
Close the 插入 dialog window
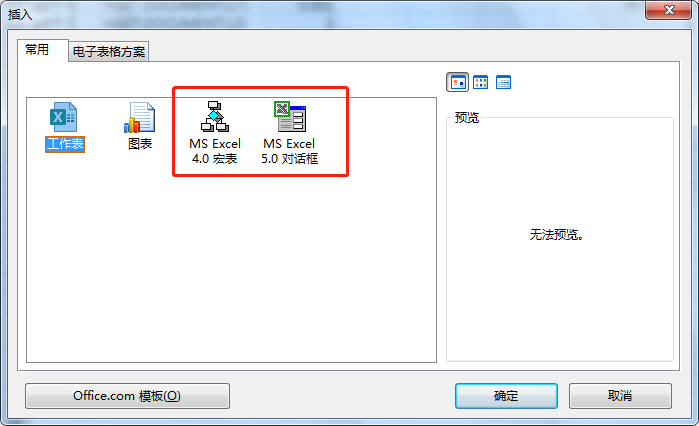(x=668, y=10)
